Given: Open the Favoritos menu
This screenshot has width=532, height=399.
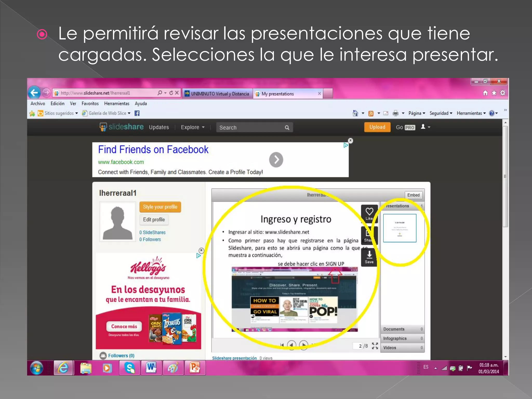Looking at the screenshot, I should coord(90,103).
